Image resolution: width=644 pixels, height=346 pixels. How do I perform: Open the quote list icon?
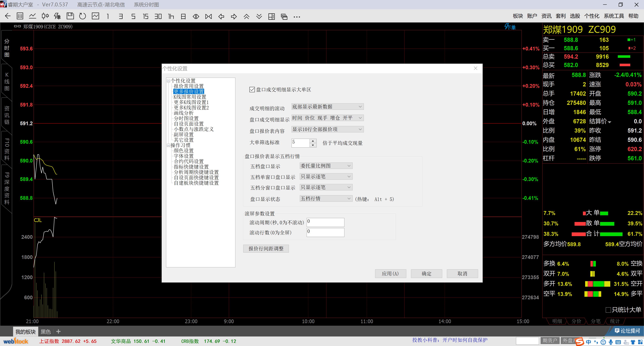(x=20, y=16)
